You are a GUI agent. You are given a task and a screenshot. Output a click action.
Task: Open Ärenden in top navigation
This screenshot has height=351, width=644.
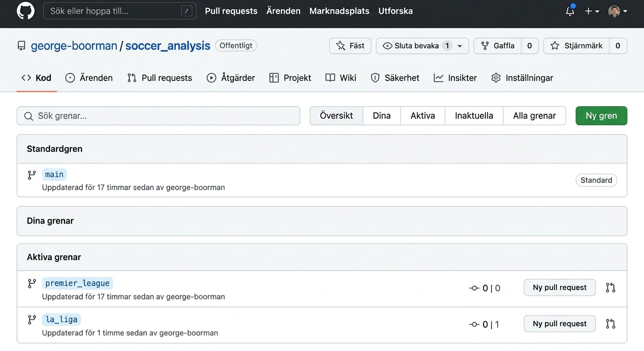(x=284, y=11)
